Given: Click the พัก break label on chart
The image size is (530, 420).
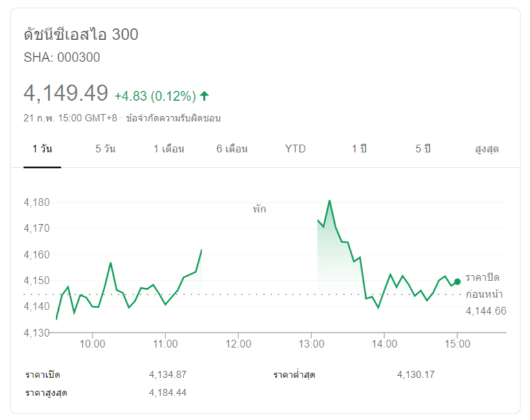Looking at the screenshot, I should 259,209.
